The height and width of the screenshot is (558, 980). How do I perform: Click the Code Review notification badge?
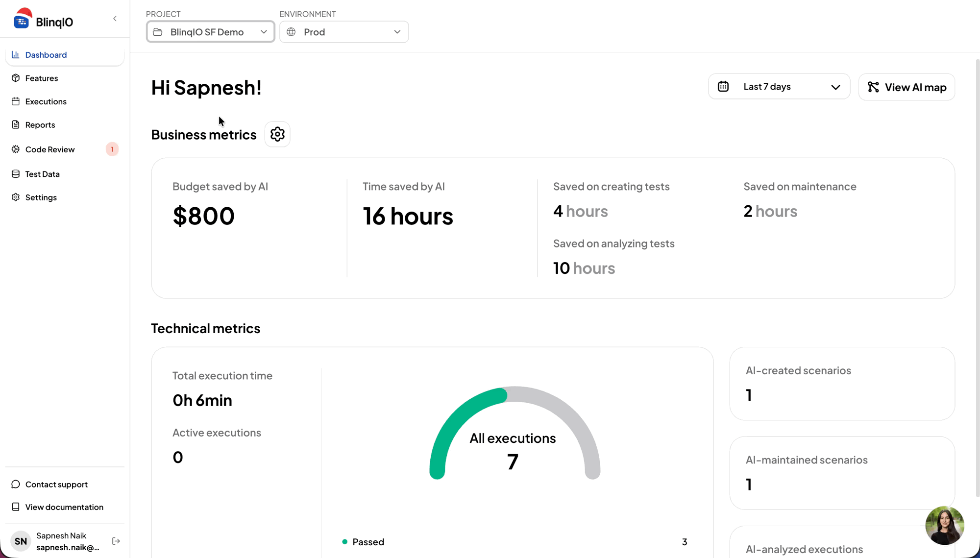click(x=112, y=149)
